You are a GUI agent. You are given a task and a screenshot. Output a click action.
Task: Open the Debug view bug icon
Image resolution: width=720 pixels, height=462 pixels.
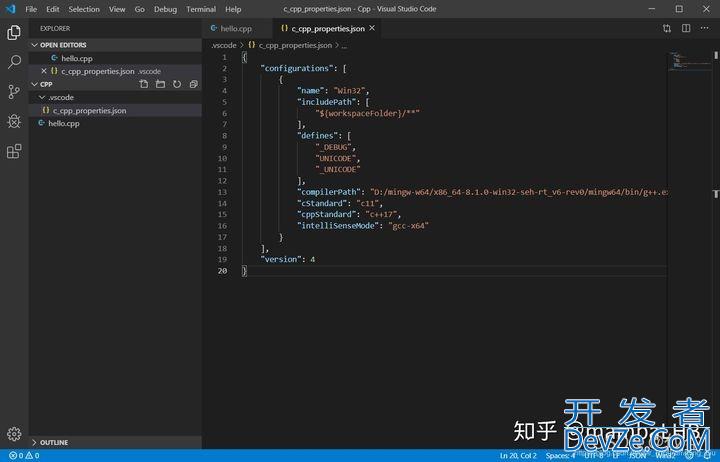point(14,121)
